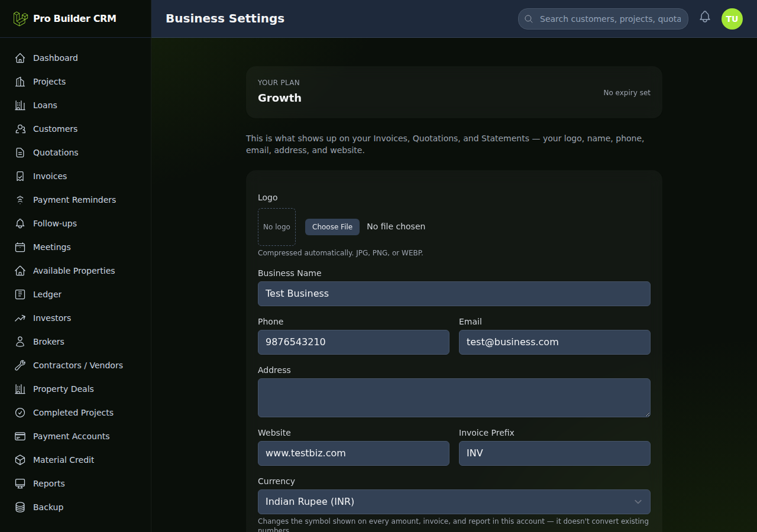Screen dimensions: 757x532
Task: Select the Meetings calendar icon
Action: coord(20,247)
